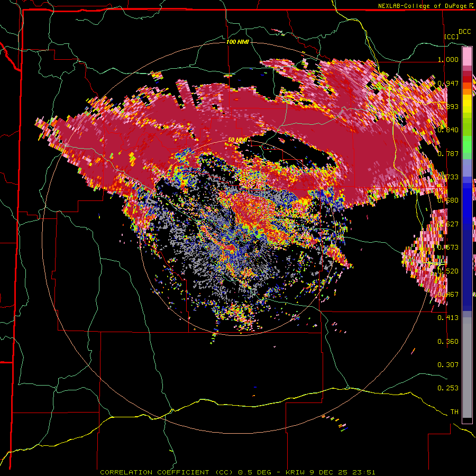The image size is (476, 476).
Task: Click the 0.627 scale value
Action: (448, 224)
